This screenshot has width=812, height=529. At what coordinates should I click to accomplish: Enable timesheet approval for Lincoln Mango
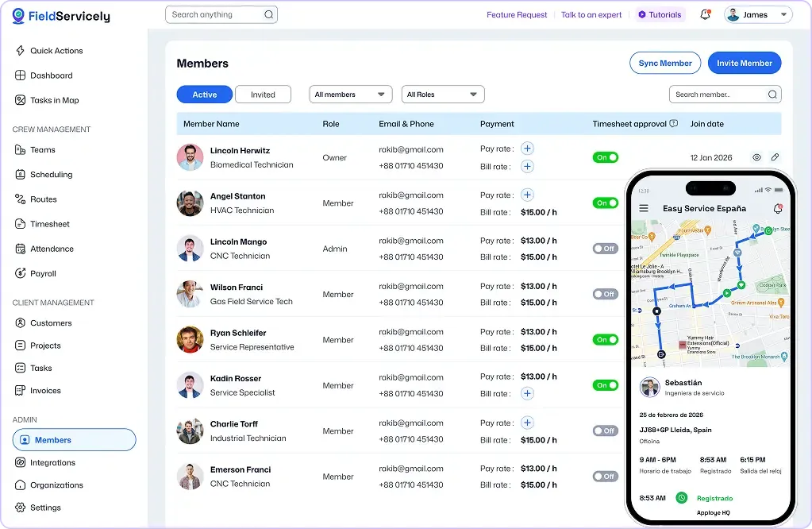(605, 248)
